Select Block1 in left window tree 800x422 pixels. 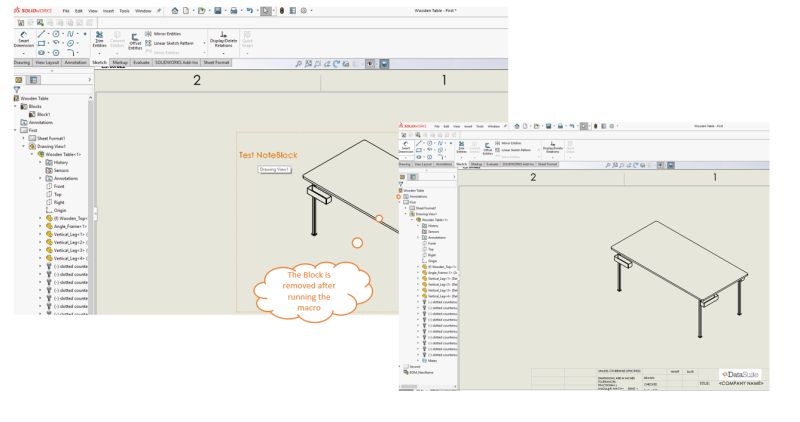(40, 114)
